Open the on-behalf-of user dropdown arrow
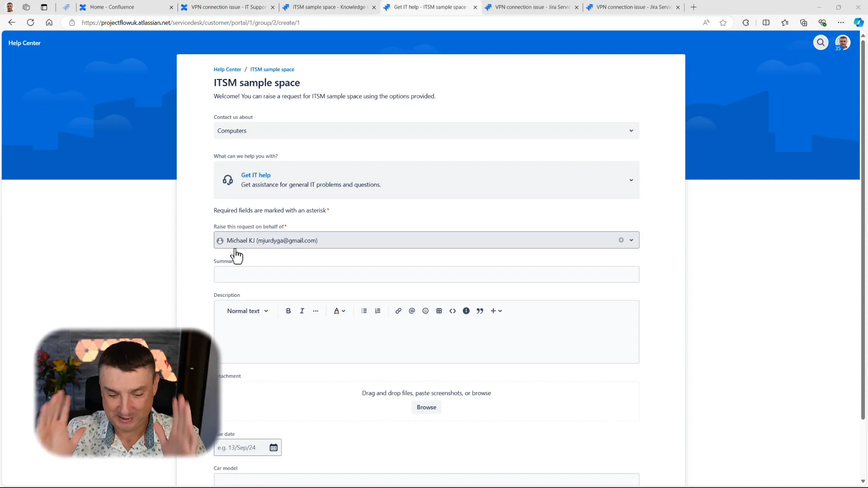The height and width of the screenshot is (488, 868). (632, 240)
